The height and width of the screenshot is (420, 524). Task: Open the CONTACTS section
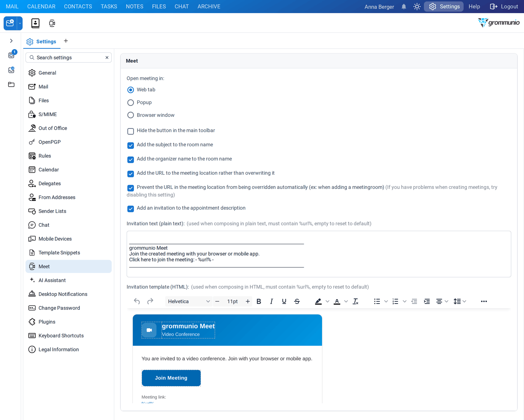(x=78, y=7)
